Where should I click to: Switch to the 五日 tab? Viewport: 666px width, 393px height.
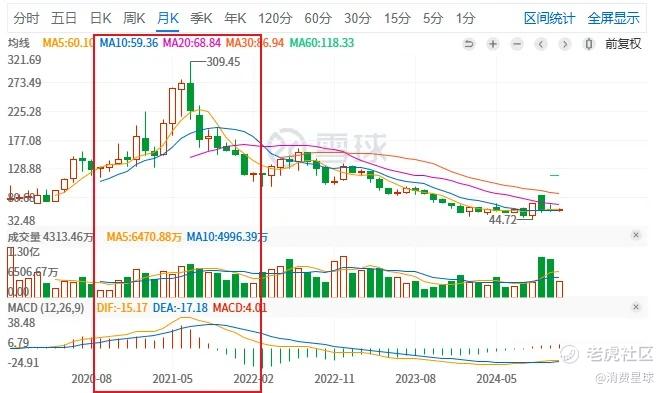pos(64,18)
